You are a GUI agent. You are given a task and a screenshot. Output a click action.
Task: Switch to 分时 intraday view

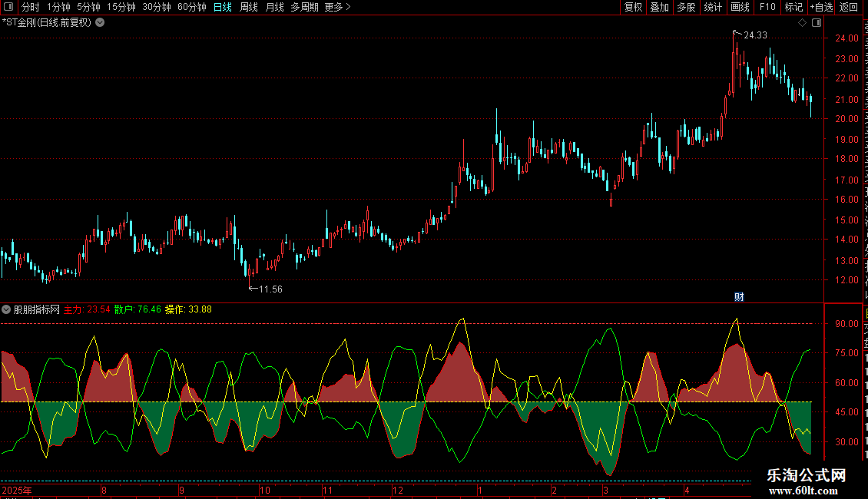coord(31,7)
